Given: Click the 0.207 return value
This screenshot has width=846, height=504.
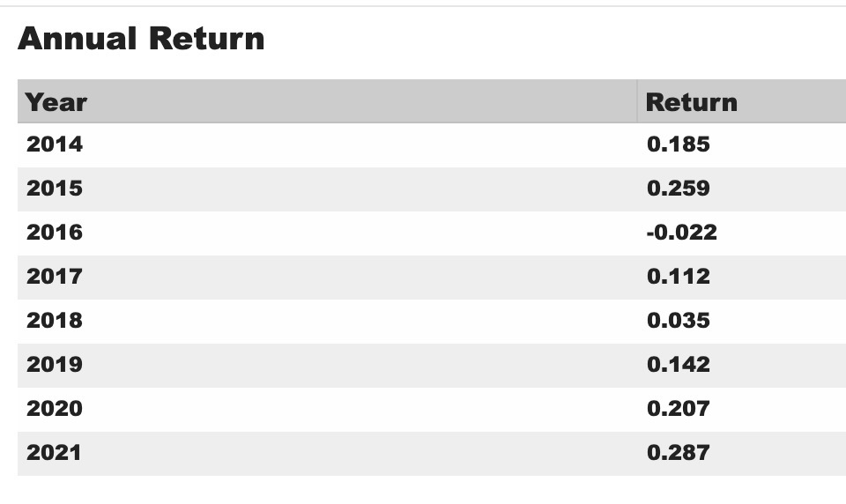Looking at the screenshot, I should coord(678,409).
